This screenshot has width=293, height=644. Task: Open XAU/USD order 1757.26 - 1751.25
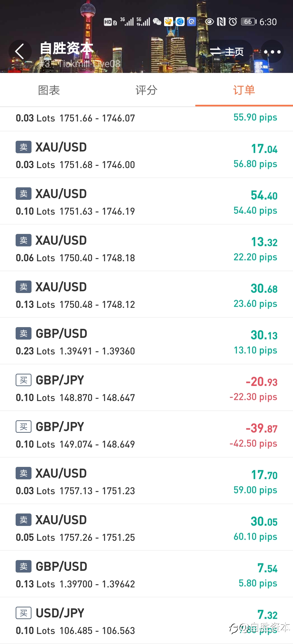(x=146, y=527)
